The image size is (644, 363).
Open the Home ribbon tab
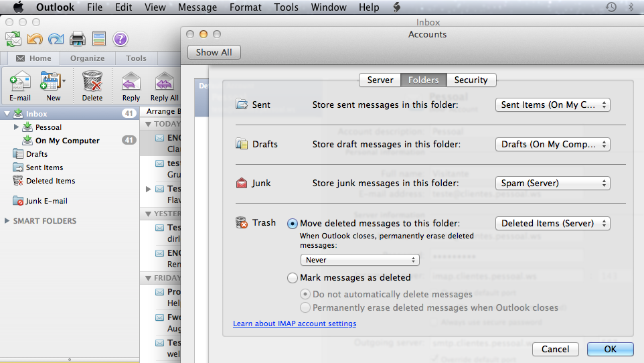(x=33, y=58)
